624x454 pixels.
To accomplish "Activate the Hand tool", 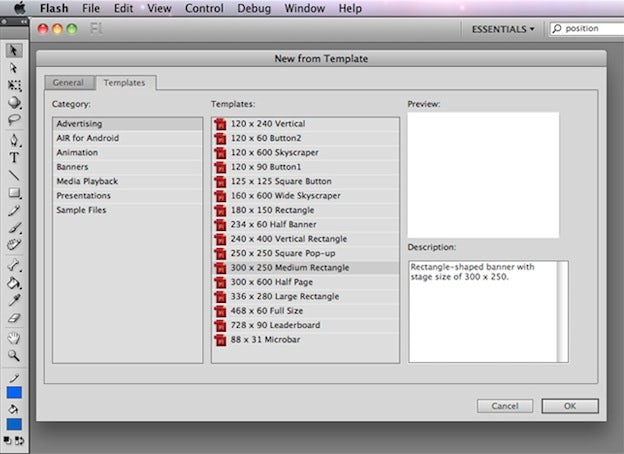I will pos(14,337).
